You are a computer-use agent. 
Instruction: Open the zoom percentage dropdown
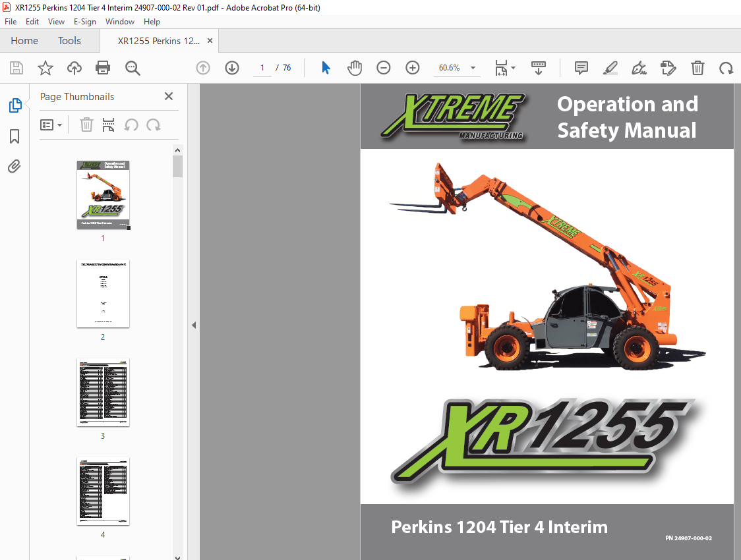473,68
